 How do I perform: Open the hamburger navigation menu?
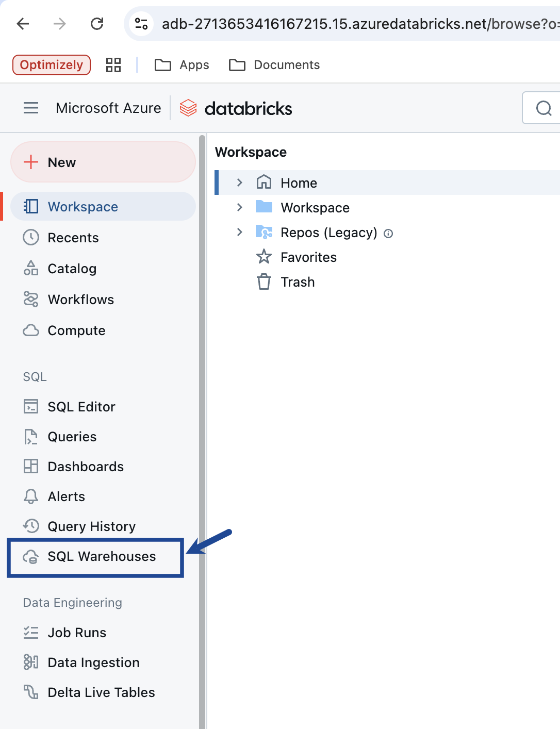[31, 108]
